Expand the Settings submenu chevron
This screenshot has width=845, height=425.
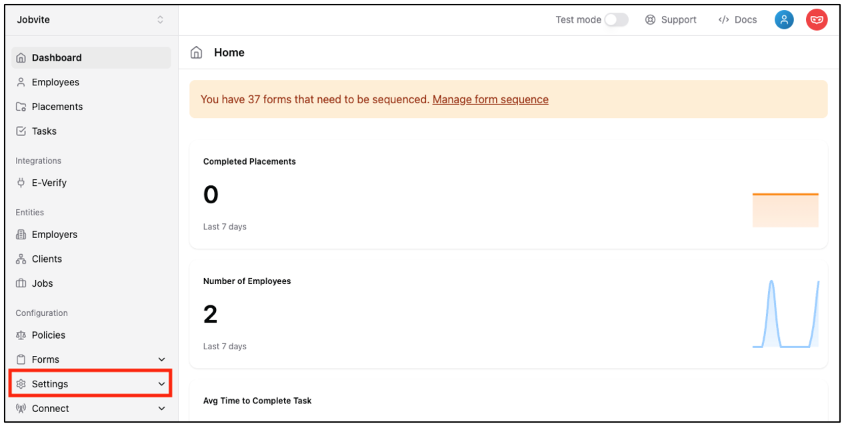click(x=162, y=384)
